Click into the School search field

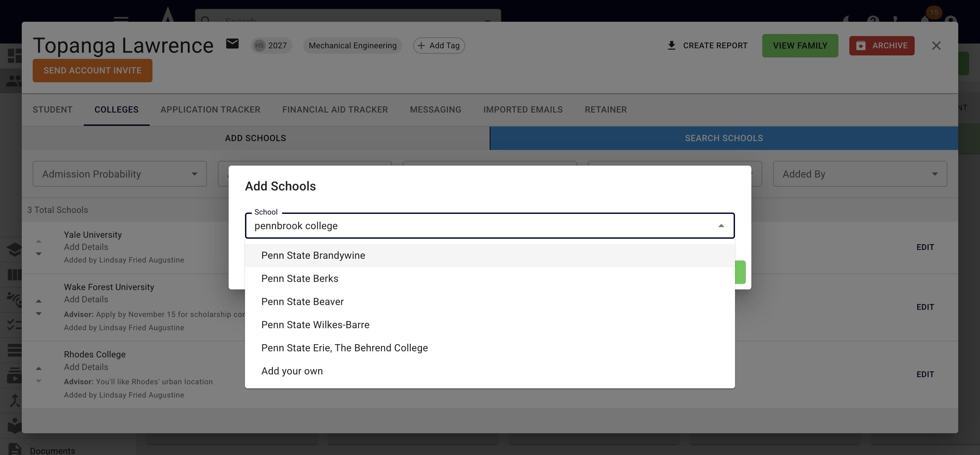pos(479,226)
